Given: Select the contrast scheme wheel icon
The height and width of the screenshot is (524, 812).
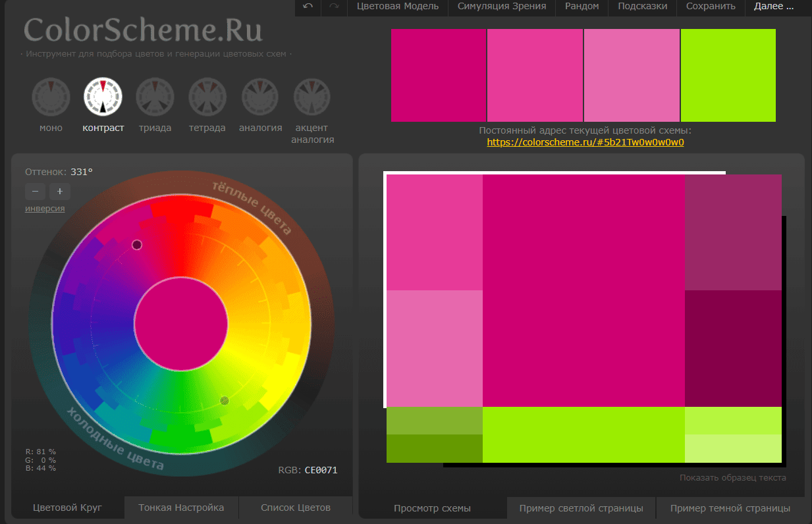Looking at the screenshot, I should 103,97.
